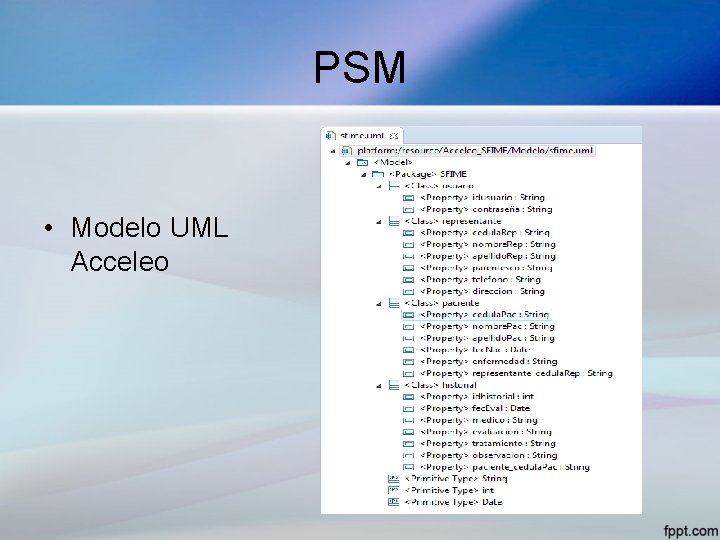The image size is (720, 540).
Task: Click the enfermedad : String property icon
Action: coord(408,362)
